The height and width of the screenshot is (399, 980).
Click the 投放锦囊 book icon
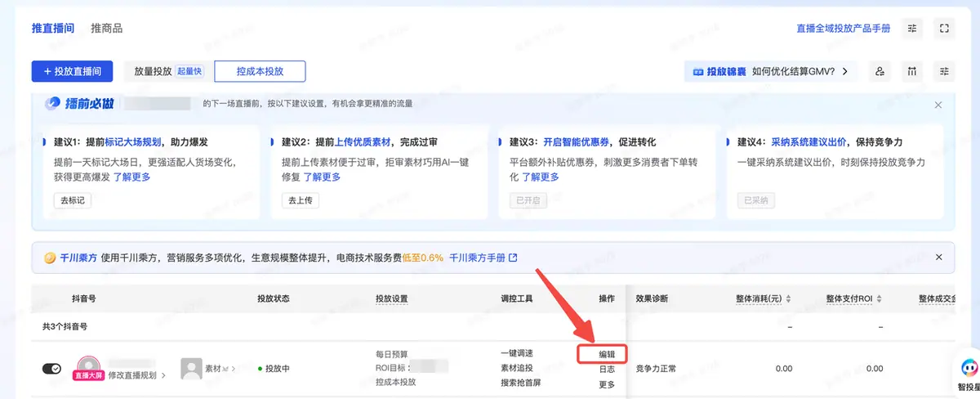point(698,72)
